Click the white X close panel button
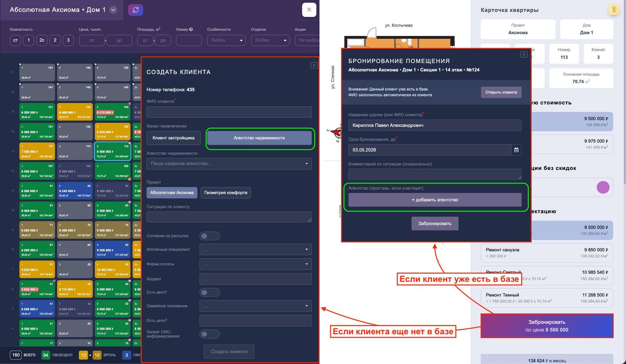626x364 pixels. pos(309,10)
